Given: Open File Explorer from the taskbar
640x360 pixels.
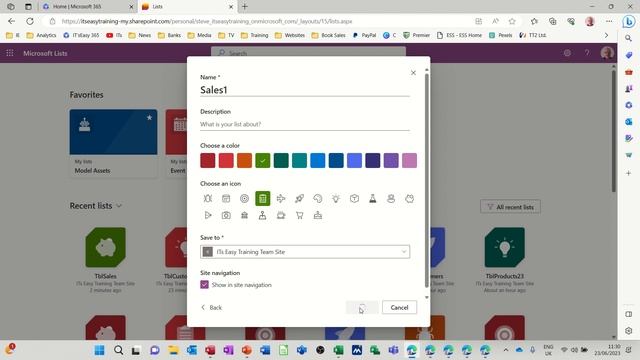Looking at the screenshot, I should (x=173, y=350).
